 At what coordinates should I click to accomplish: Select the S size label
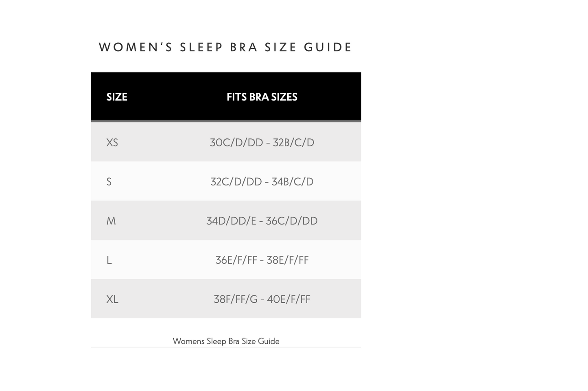click(109, 182)
